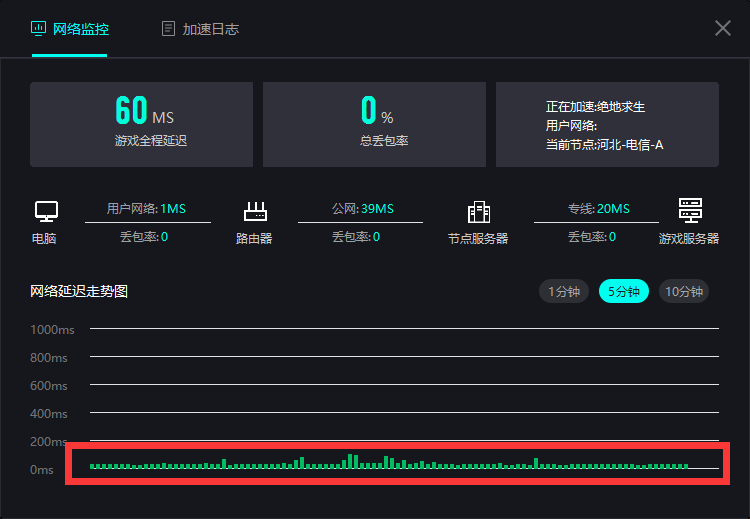
Task: Click the router (路由器) icon
Action: [x=255, y=211]
